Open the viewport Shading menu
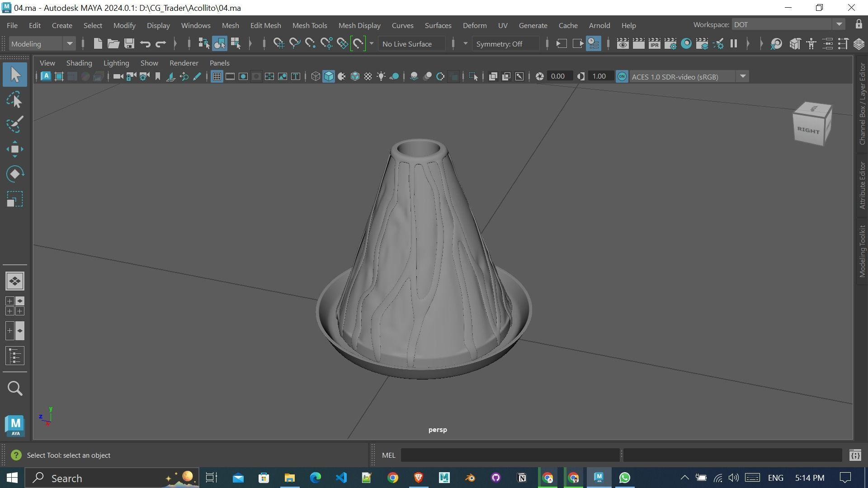 [x=79, y=63]
